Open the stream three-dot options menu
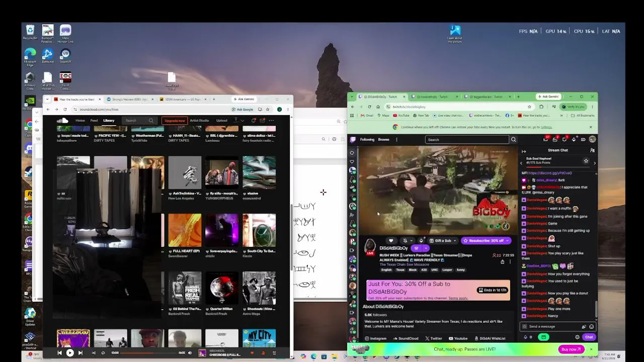Screen dimensions: 644x362 [510, 261]
